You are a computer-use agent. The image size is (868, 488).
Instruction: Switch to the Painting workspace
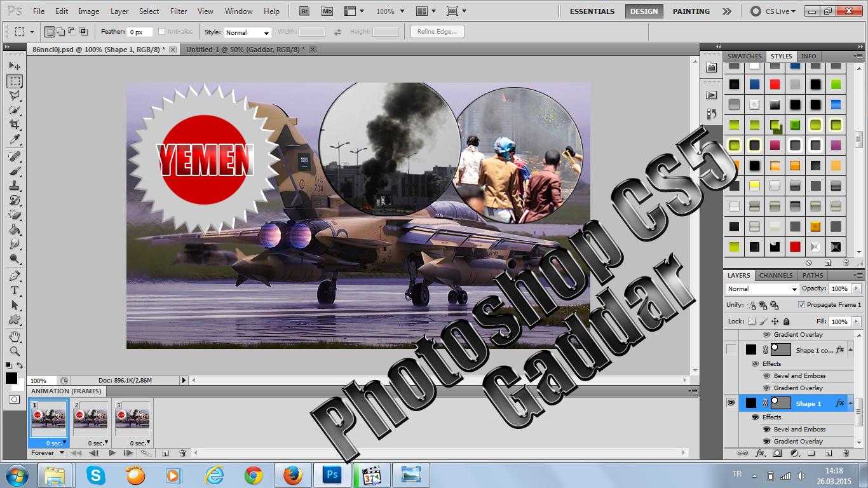tap(691, 11)
